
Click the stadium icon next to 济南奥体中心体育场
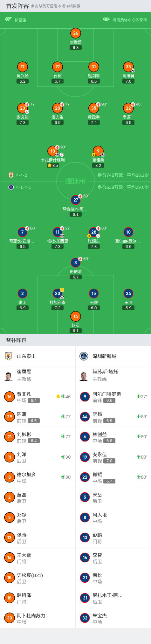click(x=106, y=19)
